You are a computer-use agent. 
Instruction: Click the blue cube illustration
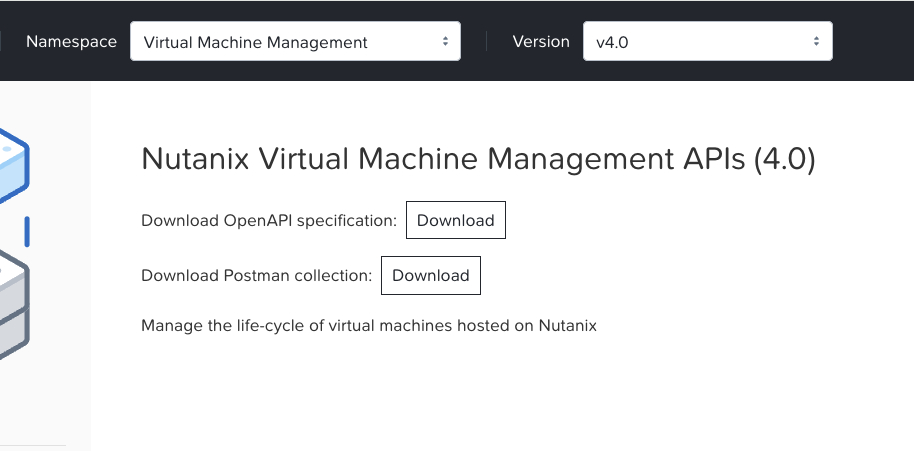[x=14, y=166]
